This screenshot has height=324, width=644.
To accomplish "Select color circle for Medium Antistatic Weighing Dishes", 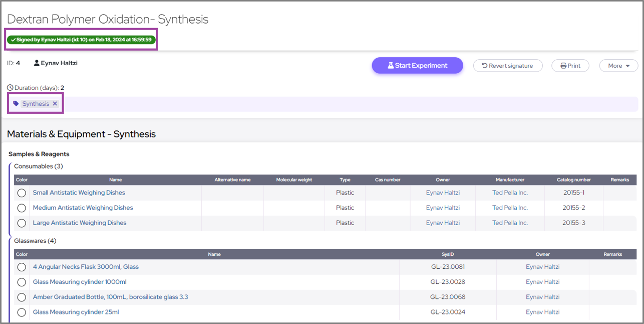I will (22, 208).
